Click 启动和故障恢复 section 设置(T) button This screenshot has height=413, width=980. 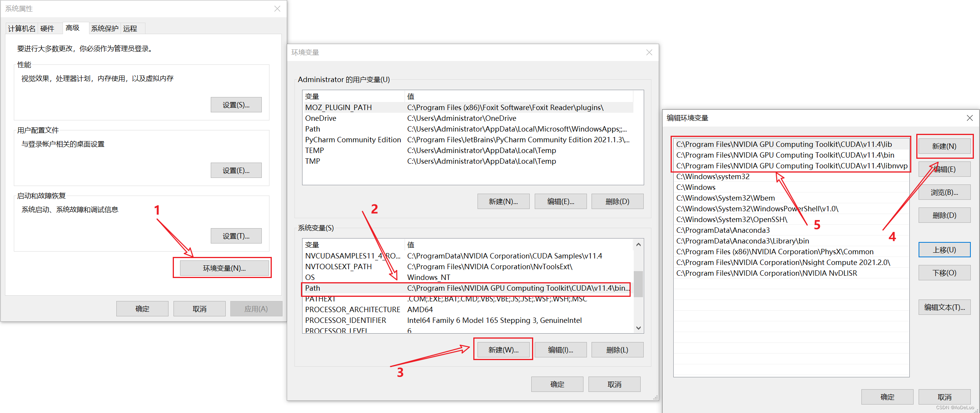[236, 235]
